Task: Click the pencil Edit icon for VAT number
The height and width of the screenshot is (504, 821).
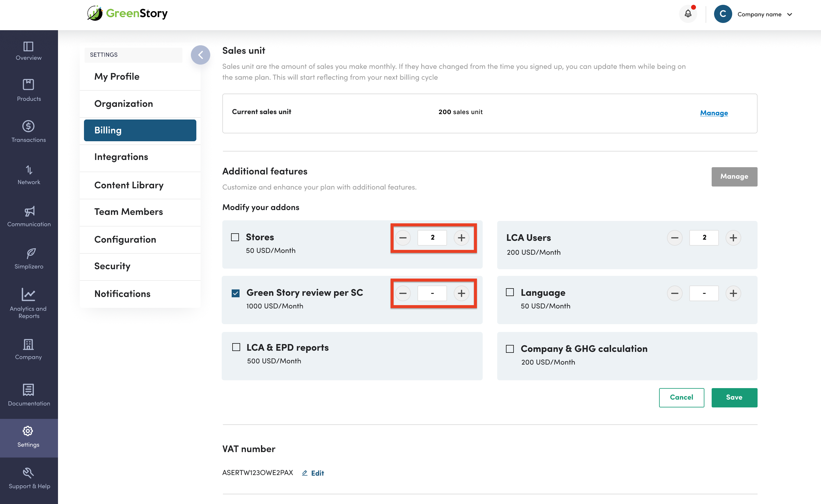Action: tap(304, 473)
